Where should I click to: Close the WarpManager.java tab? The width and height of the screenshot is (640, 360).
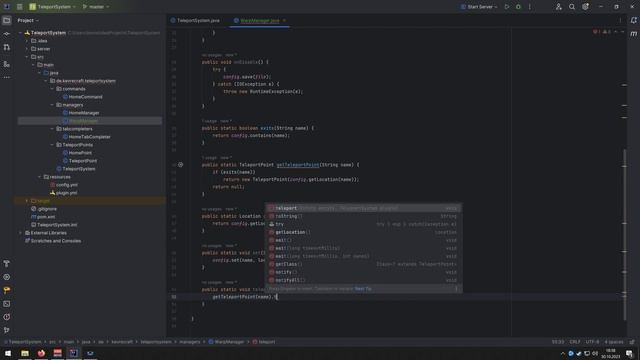tap(284, 20)
